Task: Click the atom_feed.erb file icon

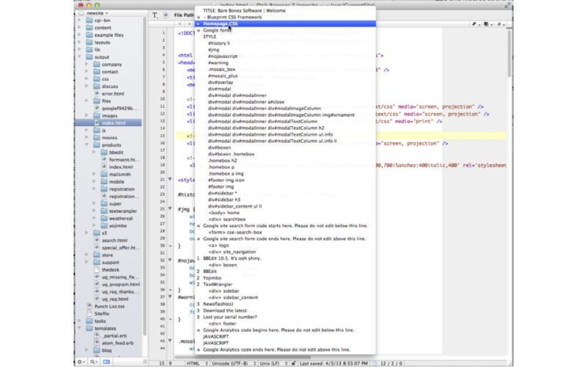Action: click(97, 343)
